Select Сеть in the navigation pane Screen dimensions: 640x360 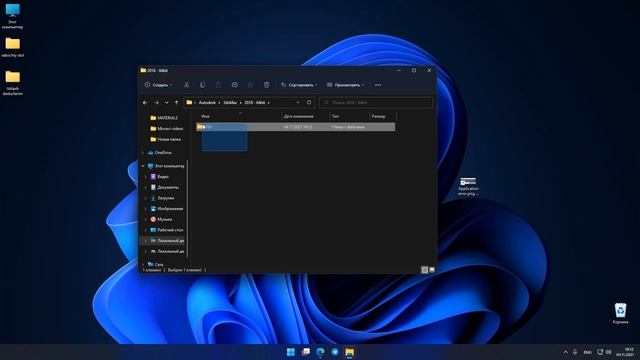click(156, 264)
